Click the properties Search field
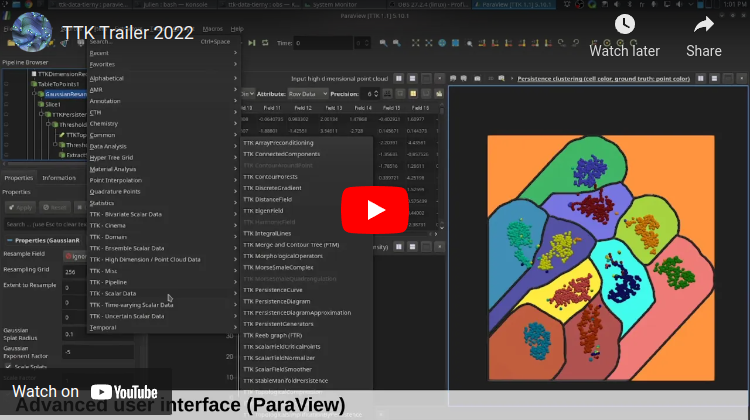750x420 pixels. pyautogui.click(x=45, y=224)
